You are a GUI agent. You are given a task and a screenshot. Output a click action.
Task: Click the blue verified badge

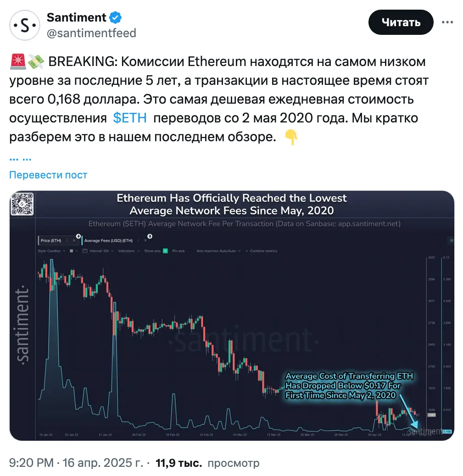(115, 18)
